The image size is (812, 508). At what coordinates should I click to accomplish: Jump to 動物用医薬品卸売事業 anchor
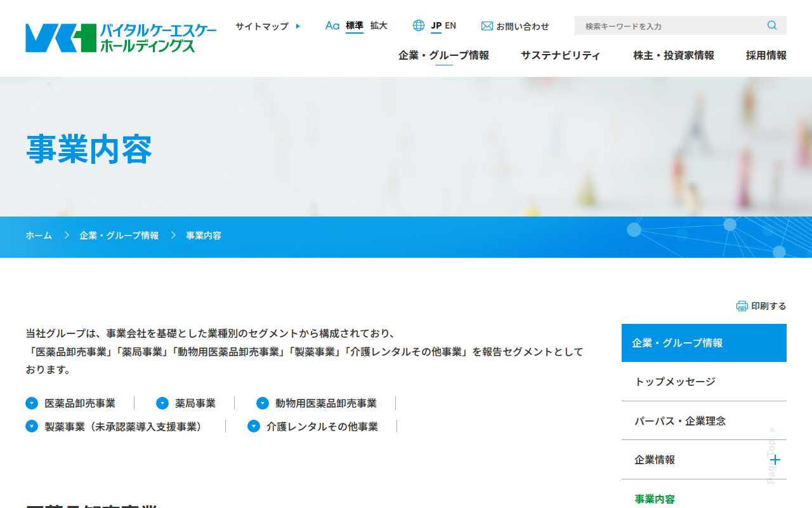[326, 403]
